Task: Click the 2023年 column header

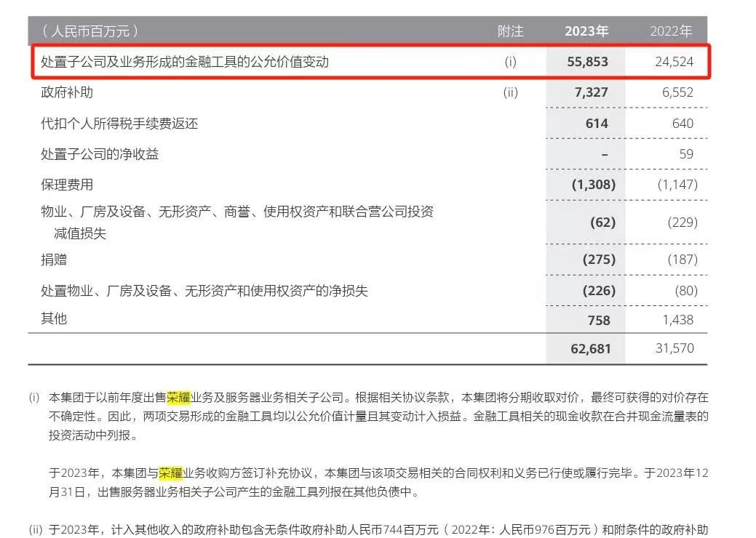Action: (586, 31)
